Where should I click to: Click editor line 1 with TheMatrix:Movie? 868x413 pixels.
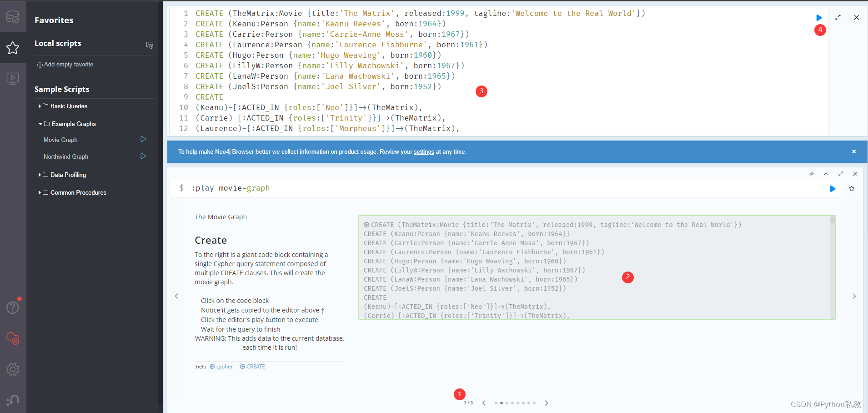click(x=420, y=13)
